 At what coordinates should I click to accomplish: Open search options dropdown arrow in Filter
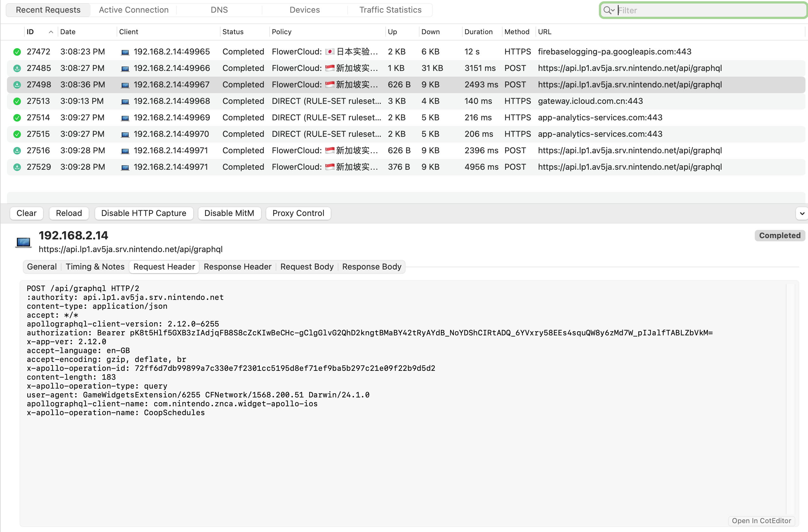pos(613,10)
